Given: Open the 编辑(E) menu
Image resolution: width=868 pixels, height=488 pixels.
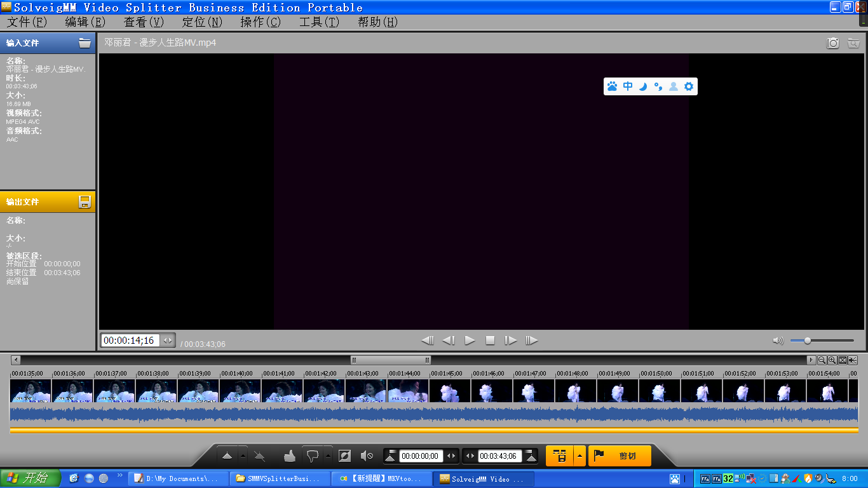Looking at the screenshot, I should point(85,22).
